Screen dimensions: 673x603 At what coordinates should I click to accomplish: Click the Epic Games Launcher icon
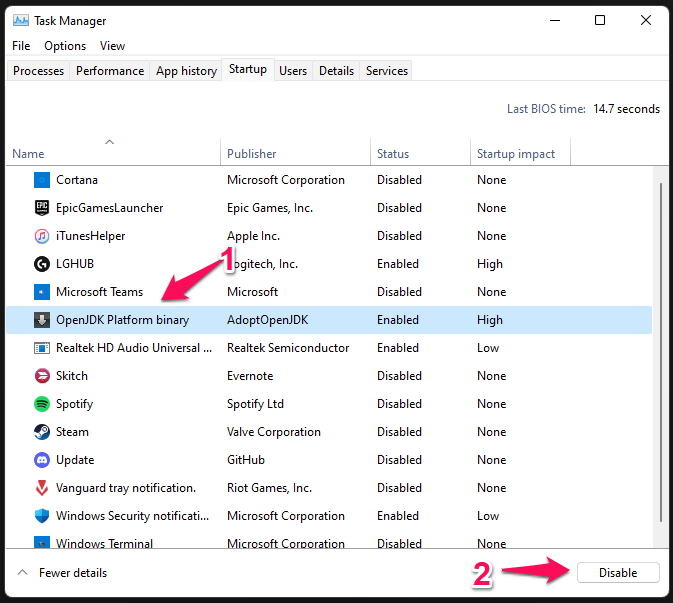42,208
